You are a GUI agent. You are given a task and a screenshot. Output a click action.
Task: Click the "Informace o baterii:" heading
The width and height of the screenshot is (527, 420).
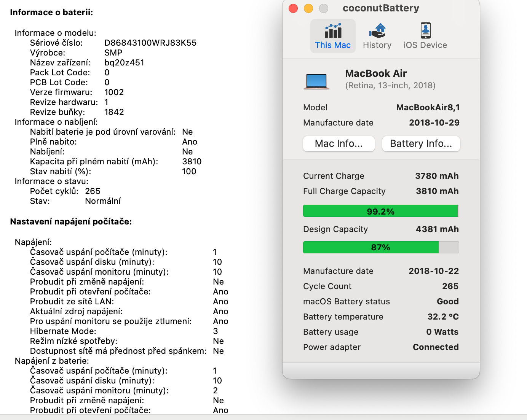tap(51, 12)
